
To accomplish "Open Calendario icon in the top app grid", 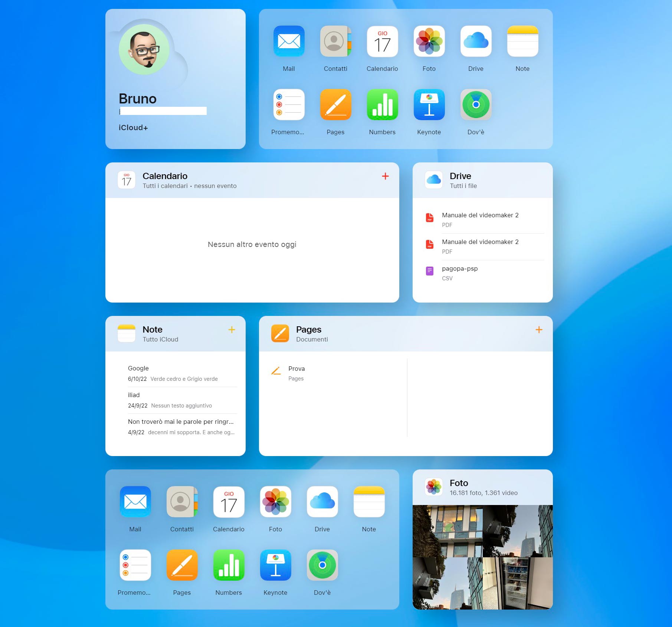I will pos(382,41).
